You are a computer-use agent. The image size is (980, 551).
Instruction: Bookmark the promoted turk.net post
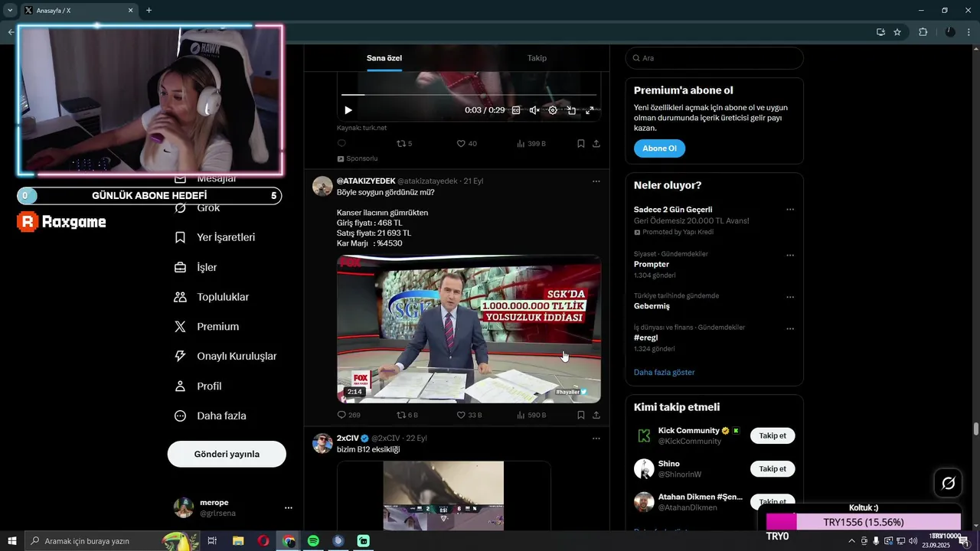coord(581,143)
